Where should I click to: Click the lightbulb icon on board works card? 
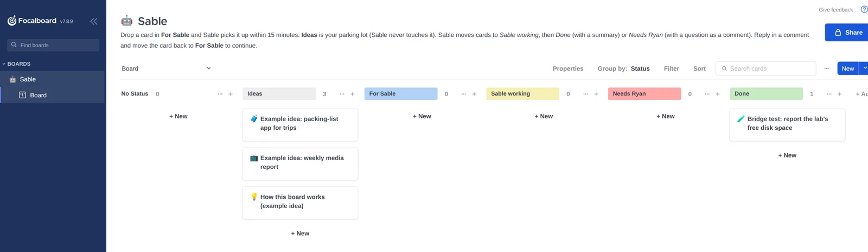pyautogui.click(x=254, y=197)
